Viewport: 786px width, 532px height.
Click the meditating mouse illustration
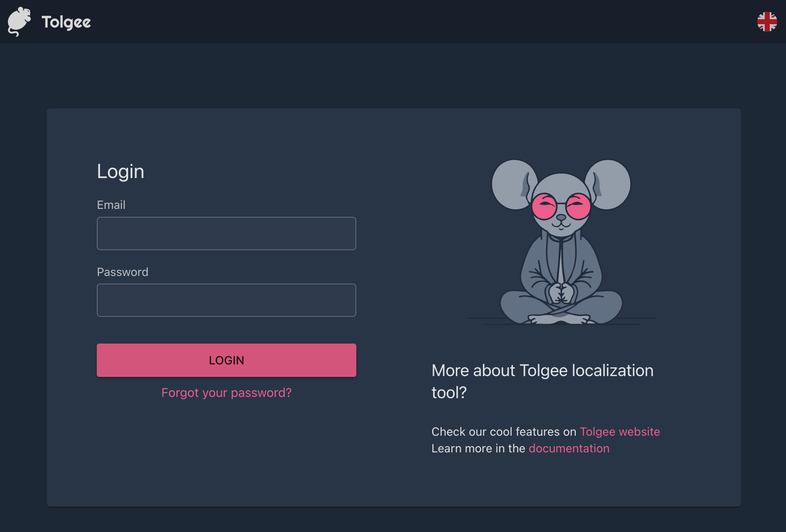click(561, 242)
